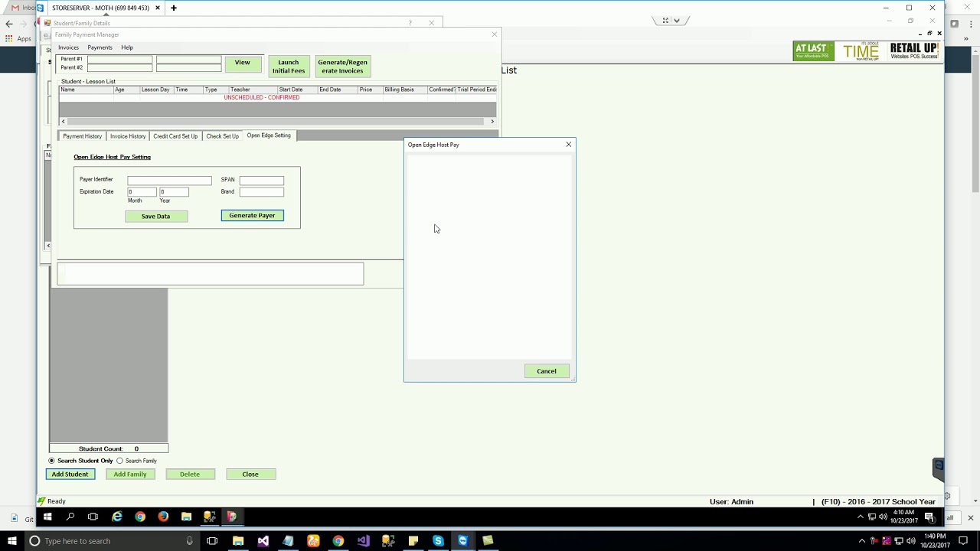Open Internet Explorer in remote taskbar
This screenshot has width=980, height=551.
coord(116,517)
